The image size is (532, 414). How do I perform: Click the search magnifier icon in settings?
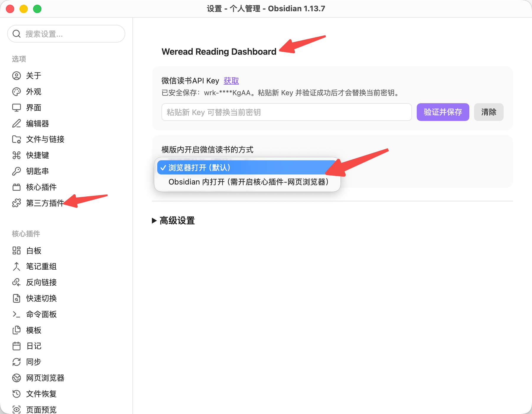(x=17, y=34)
